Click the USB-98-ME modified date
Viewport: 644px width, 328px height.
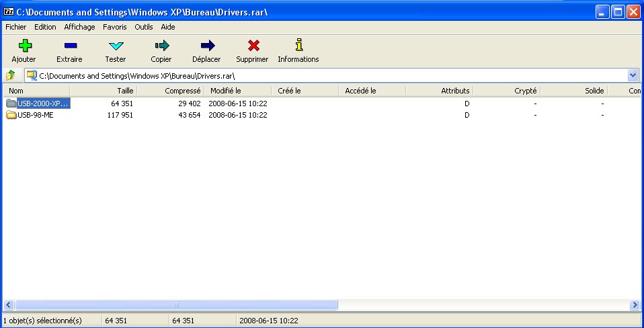238,115
